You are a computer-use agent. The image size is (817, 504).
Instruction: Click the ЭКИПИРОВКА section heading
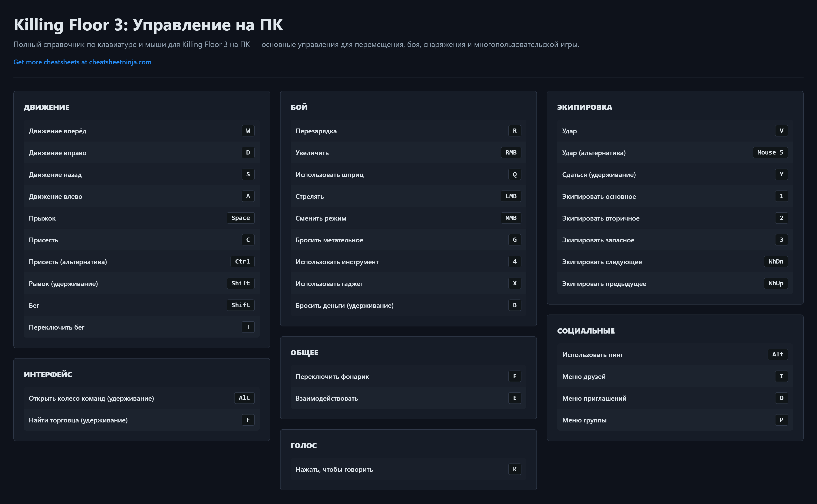click(x=584, y=107)
